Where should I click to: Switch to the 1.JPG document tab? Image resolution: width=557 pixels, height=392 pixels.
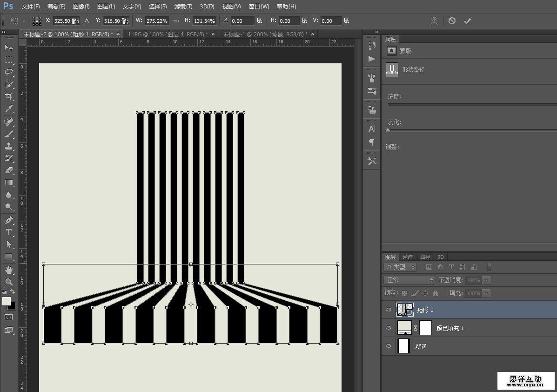coord(168,34)
